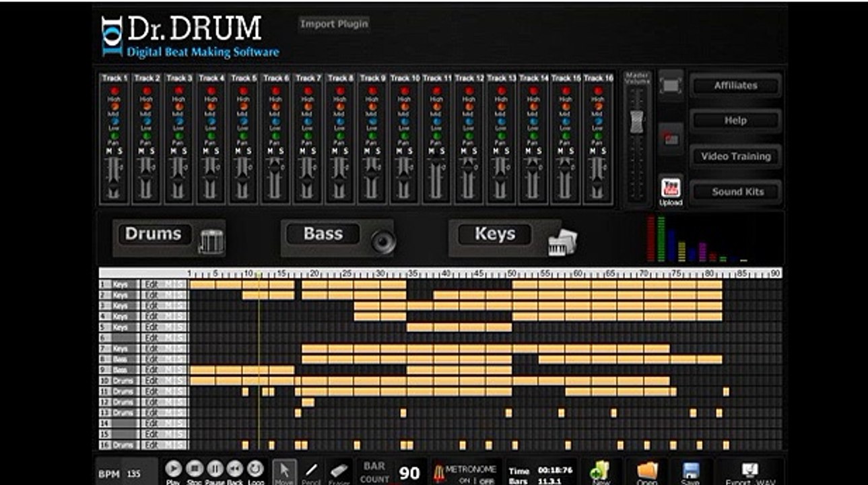
Task: Click the small window icon beside Help
Action: coord(671,139)
